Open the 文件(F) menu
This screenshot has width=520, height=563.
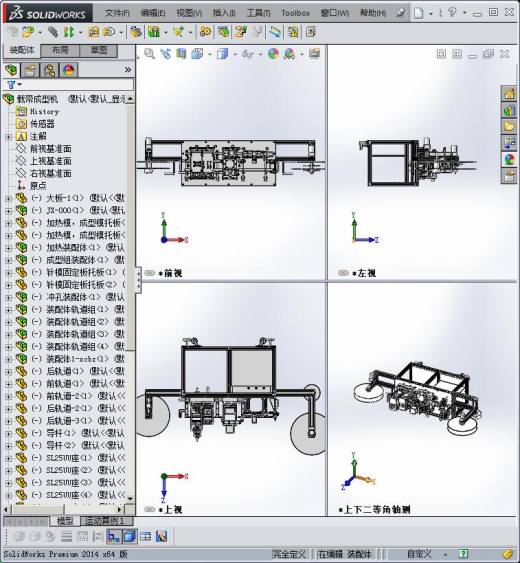[117, 13]
